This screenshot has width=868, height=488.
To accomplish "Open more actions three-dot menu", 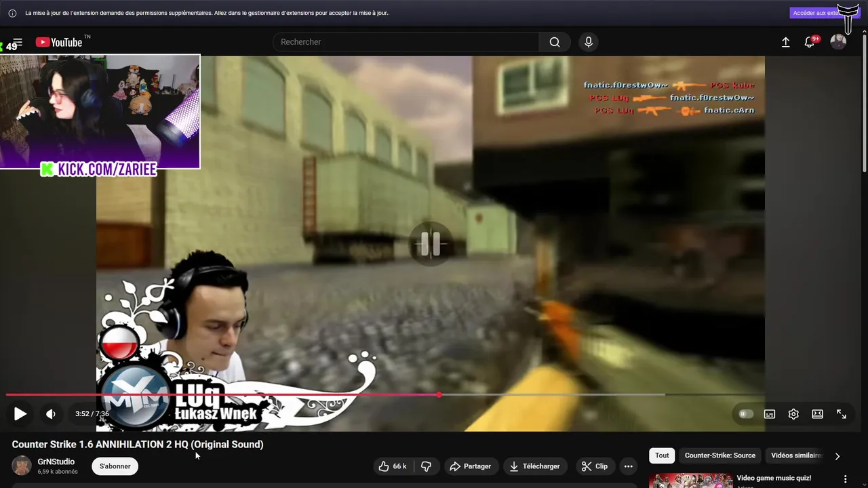I will tap(629, 466).
